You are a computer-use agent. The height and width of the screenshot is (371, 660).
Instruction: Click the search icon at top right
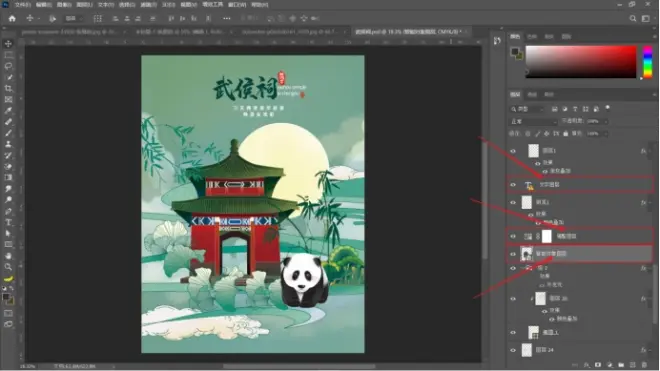(x=633, y=19)
